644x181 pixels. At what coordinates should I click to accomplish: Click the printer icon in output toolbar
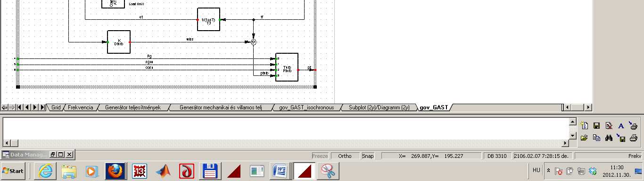pyautogui.click(x=634, y=138)
